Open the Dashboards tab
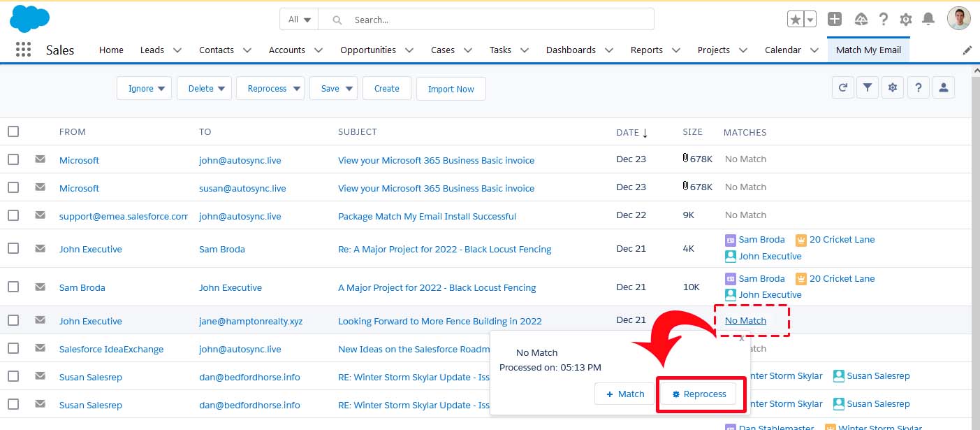The width and height of the screenshot is (980, 430). coord(571,50)
